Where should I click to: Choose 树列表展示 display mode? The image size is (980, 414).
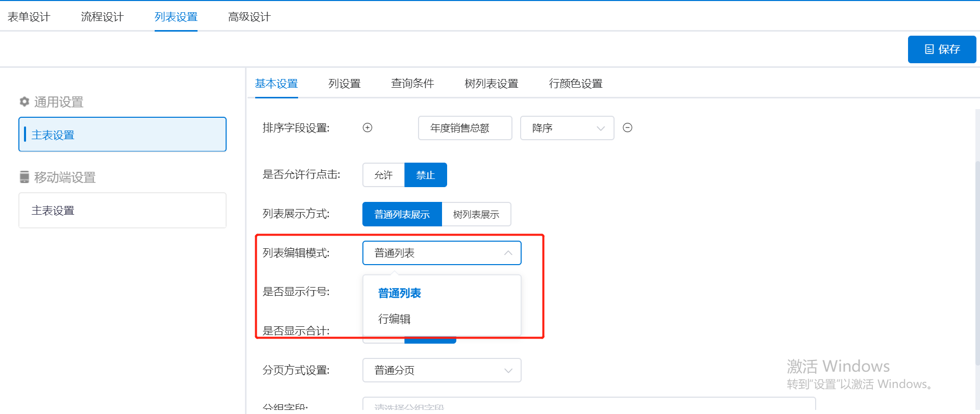pos(476,214)
